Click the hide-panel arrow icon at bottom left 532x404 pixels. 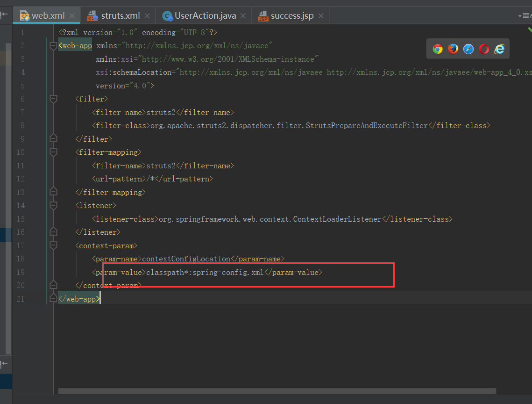point(4,364)
